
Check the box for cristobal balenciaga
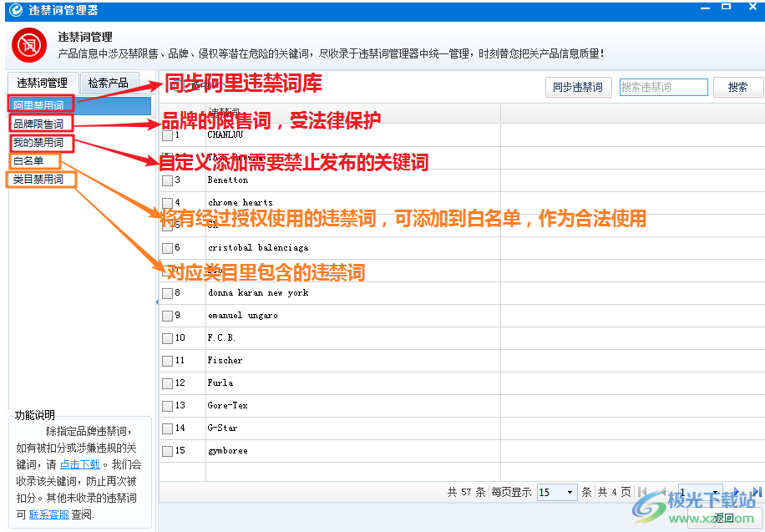[167, 248]
